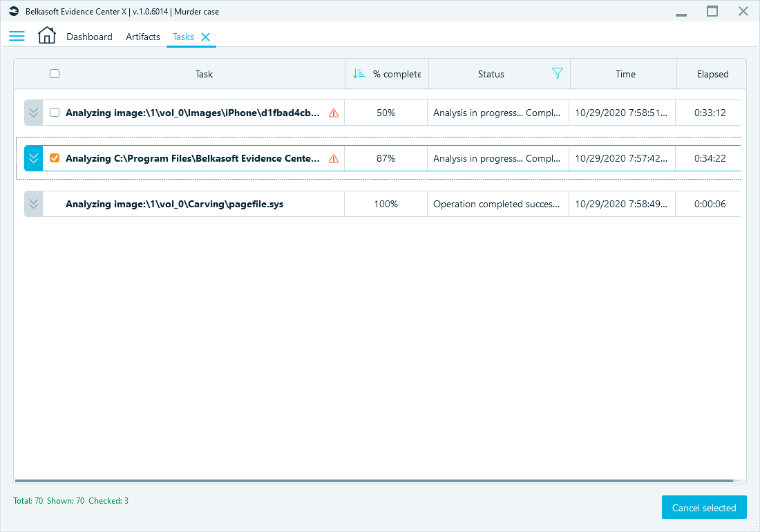
Task: Click the iPhone image task name text
Action: 193,113
